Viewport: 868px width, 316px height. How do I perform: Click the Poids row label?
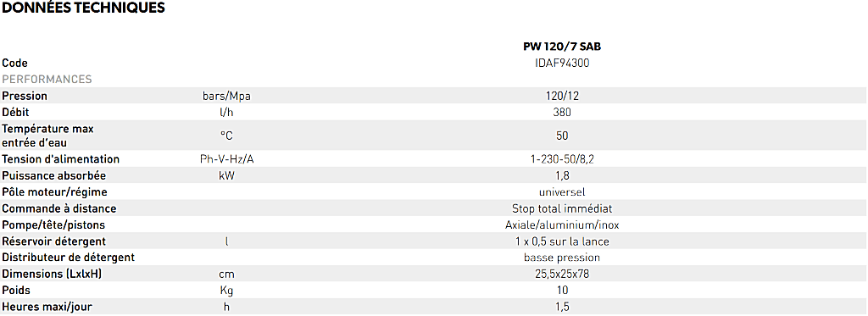(16, 290)
